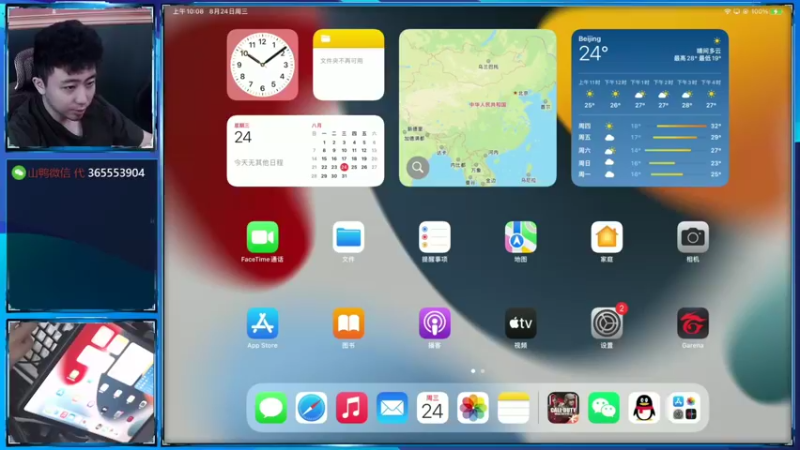This screenshot has height=450, width=800.
Task: Click the WeChat contact number 365553904
Action: pyautogui.click(x=116, y=173)
